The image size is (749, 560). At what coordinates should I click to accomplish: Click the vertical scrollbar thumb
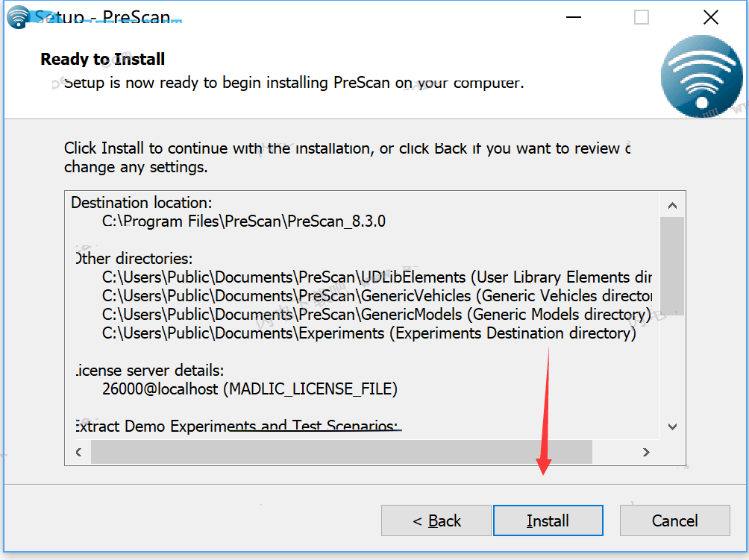click(x=672, y=265)
